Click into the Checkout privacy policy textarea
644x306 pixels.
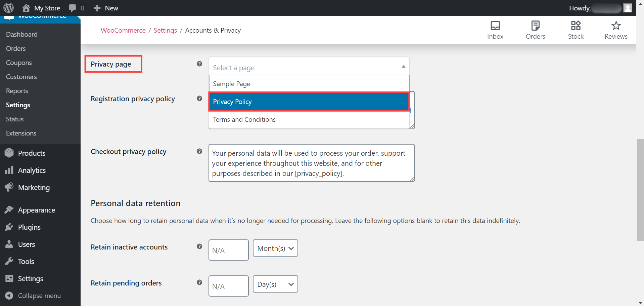pyautogui.click(x=312, y=163)
